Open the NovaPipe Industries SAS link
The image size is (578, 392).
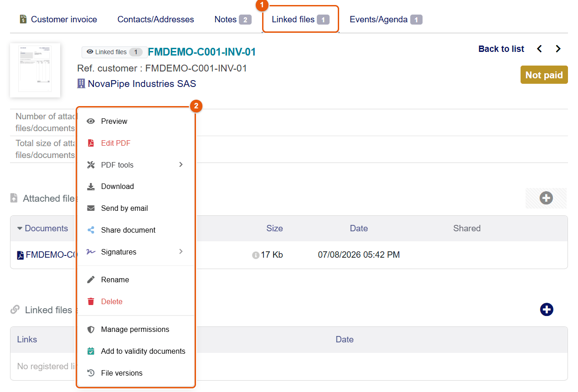pos(142,84)
